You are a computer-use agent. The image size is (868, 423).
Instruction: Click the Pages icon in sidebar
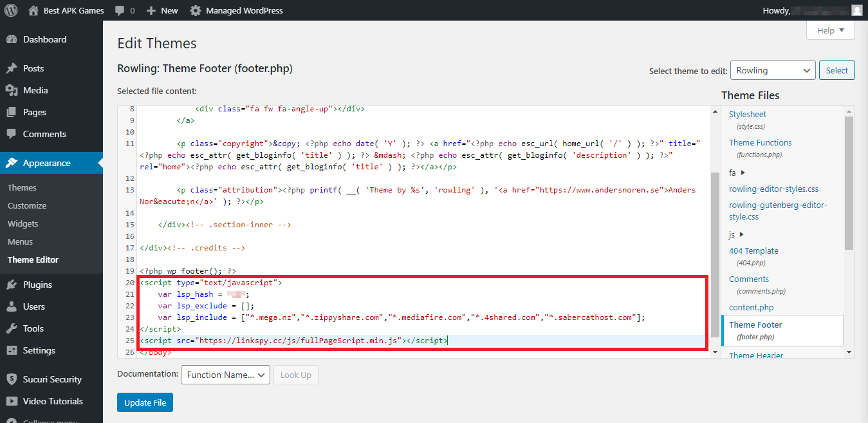pos(12,112)
